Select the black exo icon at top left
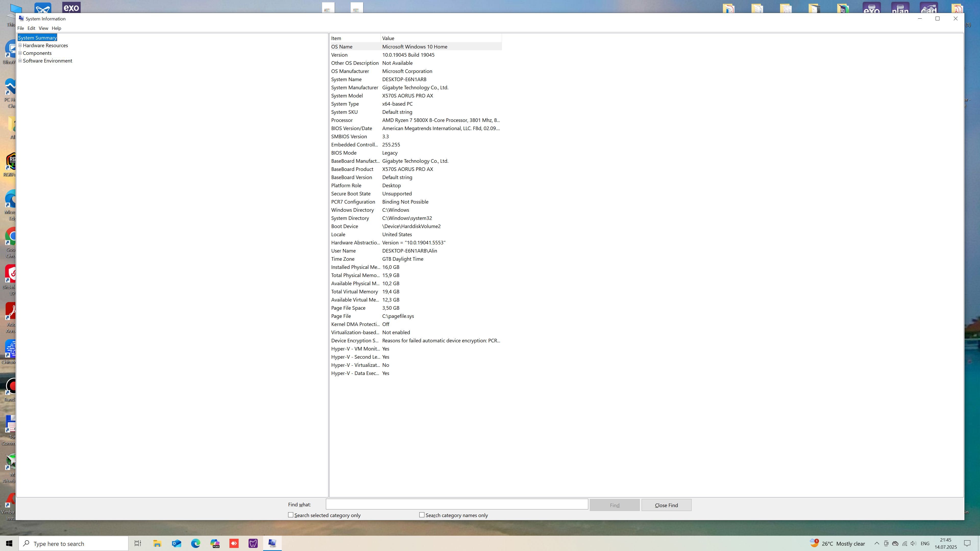980x551 pixels. coord(71,7)
